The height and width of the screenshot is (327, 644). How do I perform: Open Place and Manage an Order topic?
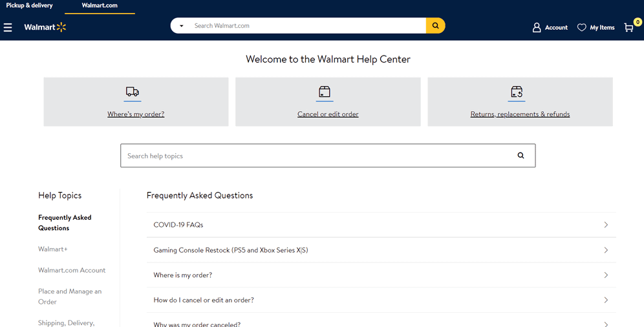tap(70, 296)
